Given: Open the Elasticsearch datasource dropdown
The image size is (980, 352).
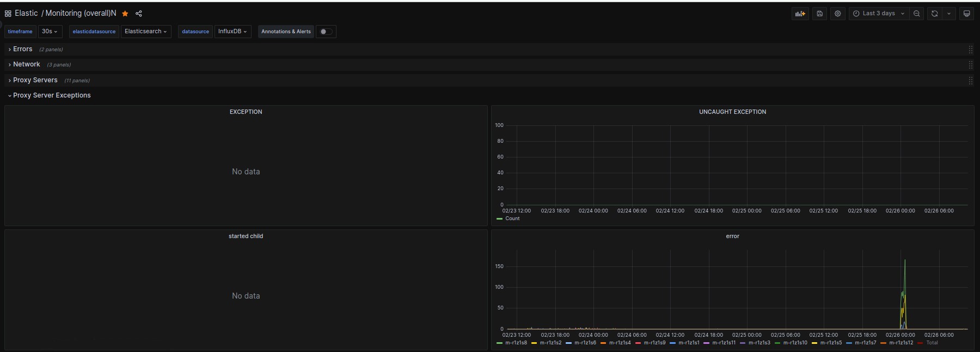Looking at the screenshot, I should (146, 32).
